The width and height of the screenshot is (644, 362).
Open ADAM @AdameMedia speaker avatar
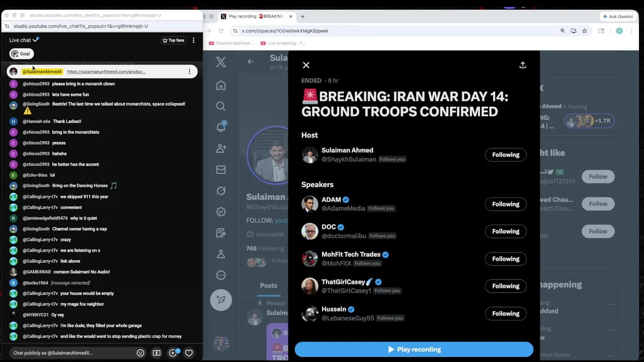point(310,204)
